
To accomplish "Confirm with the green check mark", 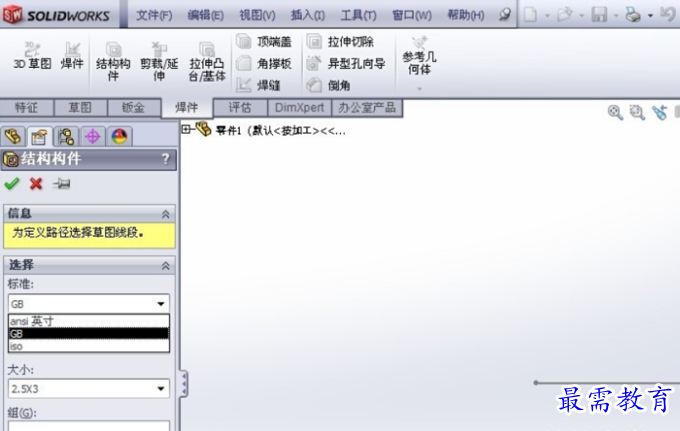I will [x=12, y=184].
